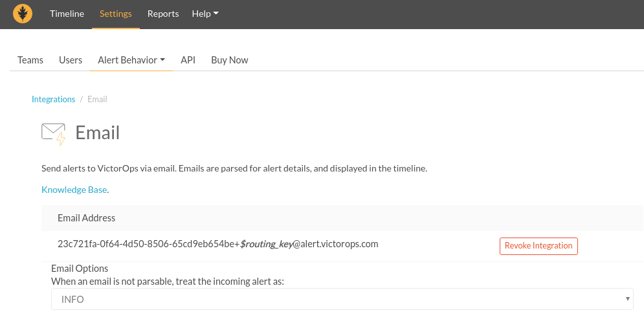Image resolution: width=644 pixels, height=321 pixels.
Task: Click the Revoke Integration button
Action: 539,246
